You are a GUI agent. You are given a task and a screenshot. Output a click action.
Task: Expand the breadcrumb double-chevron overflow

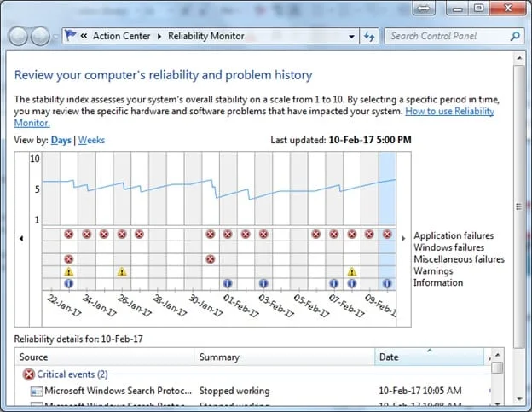tap(84, 36)
